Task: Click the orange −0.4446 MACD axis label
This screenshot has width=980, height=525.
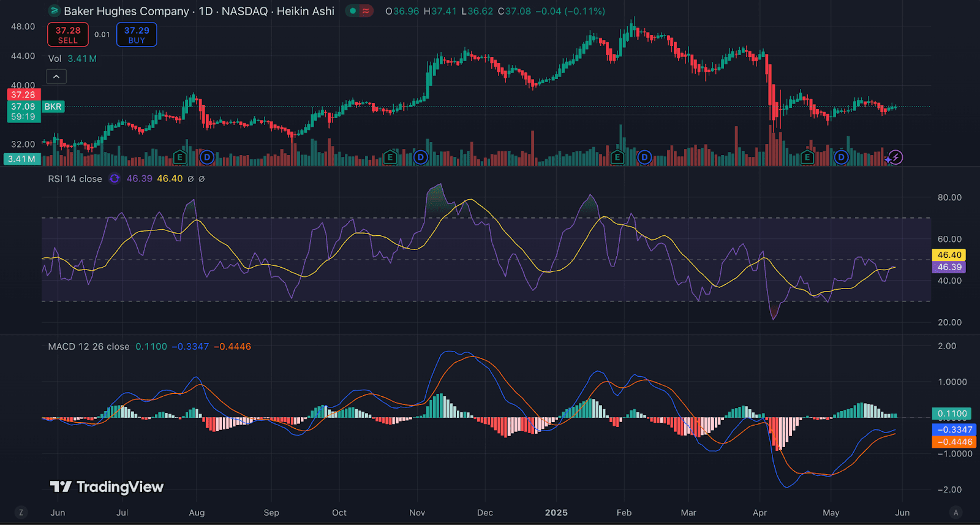Action: tap(954, 442)
